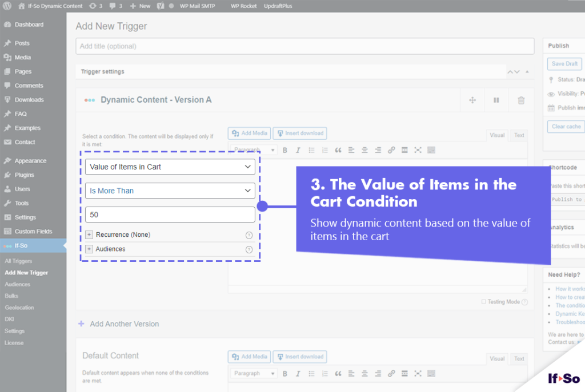The width and height of the screenshot is (585, 392).
Task: Open the Yoast SEO icon in the admin bar
Action: [x=161, y=6]
